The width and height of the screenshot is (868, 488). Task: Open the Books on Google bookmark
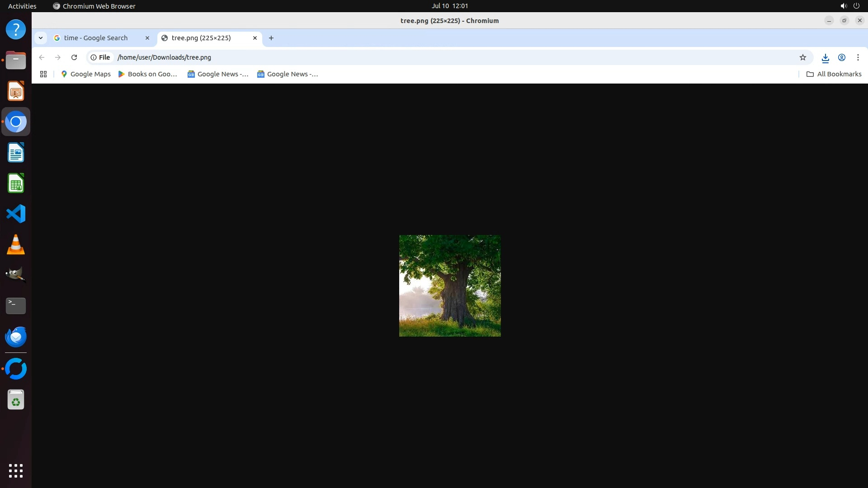[x=147, y=74]
